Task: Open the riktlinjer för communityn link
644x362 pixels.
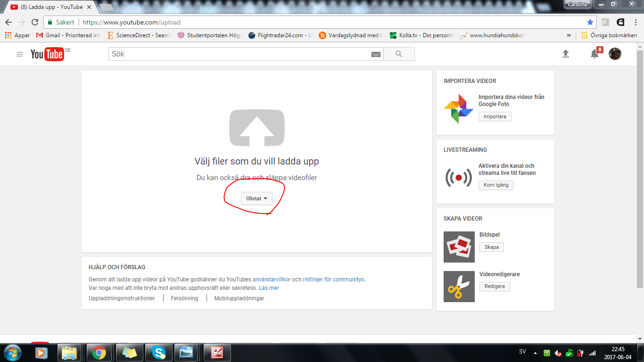Action: pos(333,279)
